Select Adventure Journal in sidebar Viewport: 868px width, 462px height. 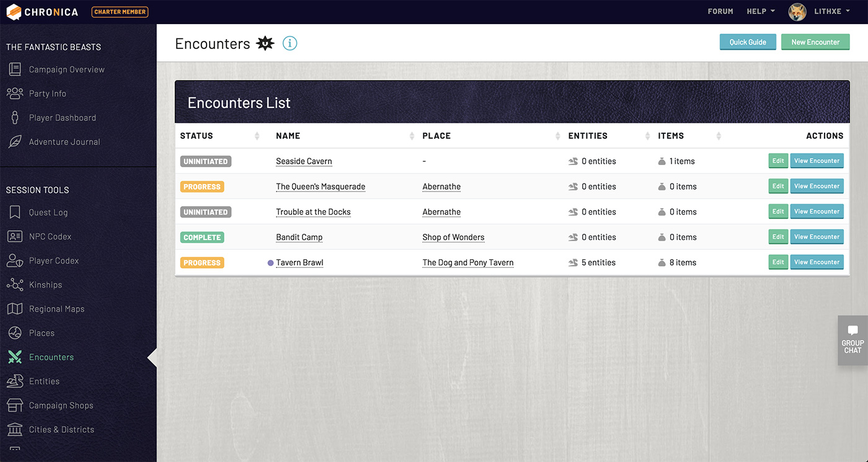pos(64,142)
